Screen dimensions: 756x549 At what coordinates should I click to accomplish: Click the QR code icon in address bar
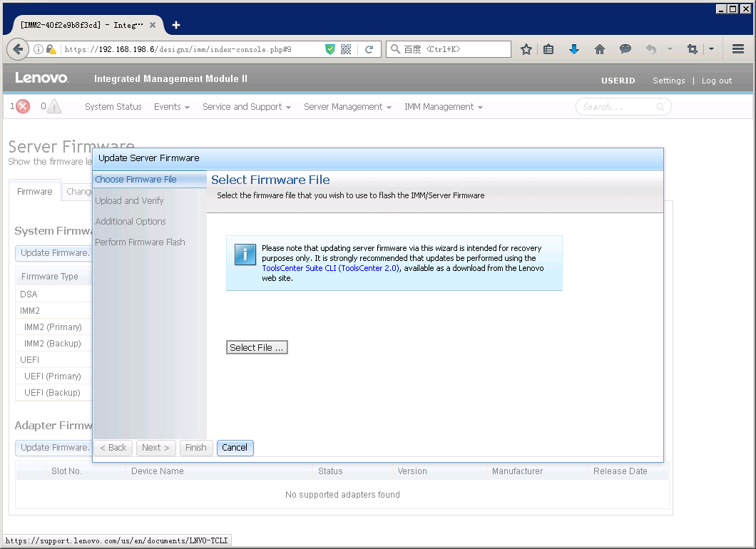(x=346, y=49)
